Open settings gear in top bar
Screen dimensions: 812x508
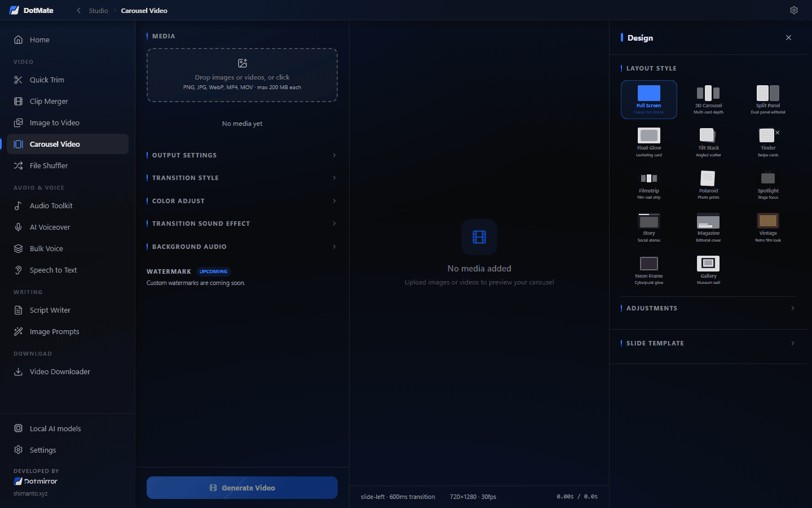pos(794,10)
